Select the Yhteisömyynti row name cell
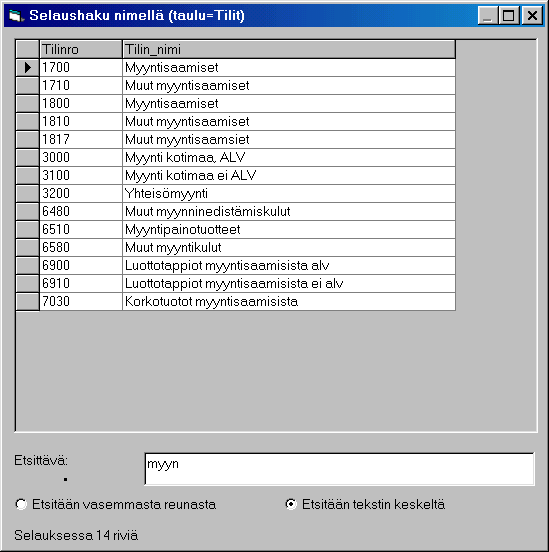Viewport: 549px width, 552px height. pos(289,193)
